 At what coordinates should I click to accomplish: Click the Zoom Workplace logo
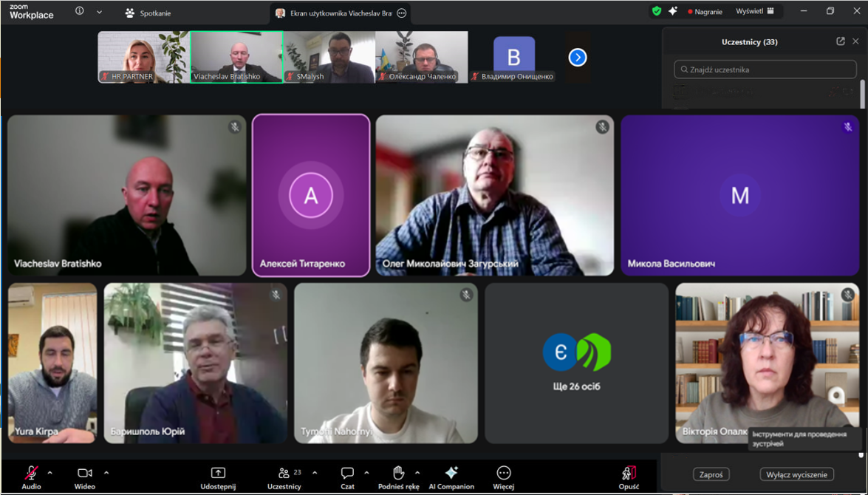tap(32, 12)
